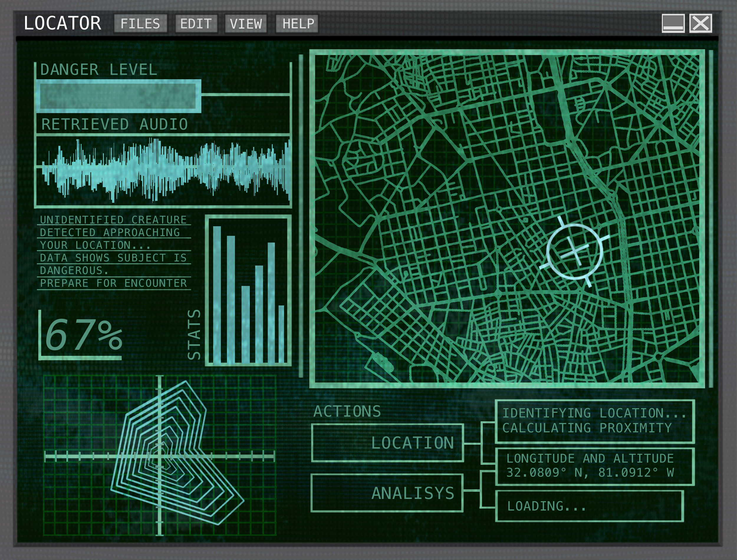Open the HELP menu

[297, 23]
